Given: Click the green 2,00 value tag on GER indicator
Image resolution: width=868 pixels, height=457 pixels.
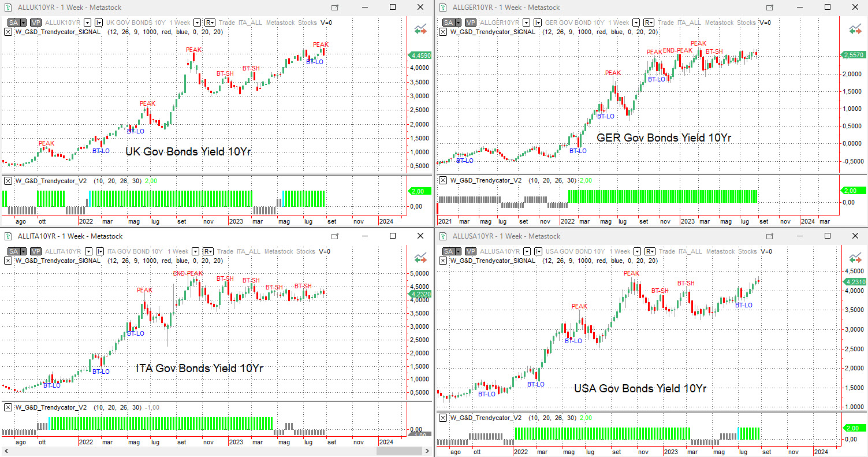Looking at the screenshot, I should [854, 190].
